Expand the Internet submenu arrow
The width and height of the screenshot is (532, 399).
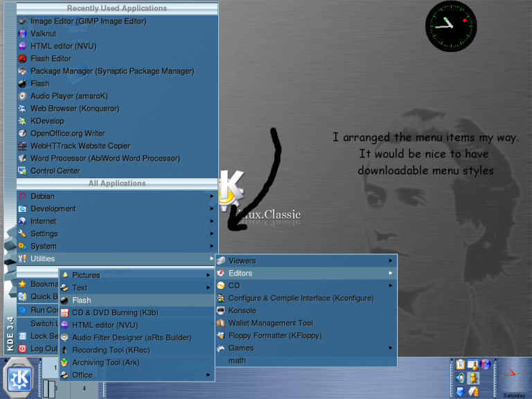point(212,221)
